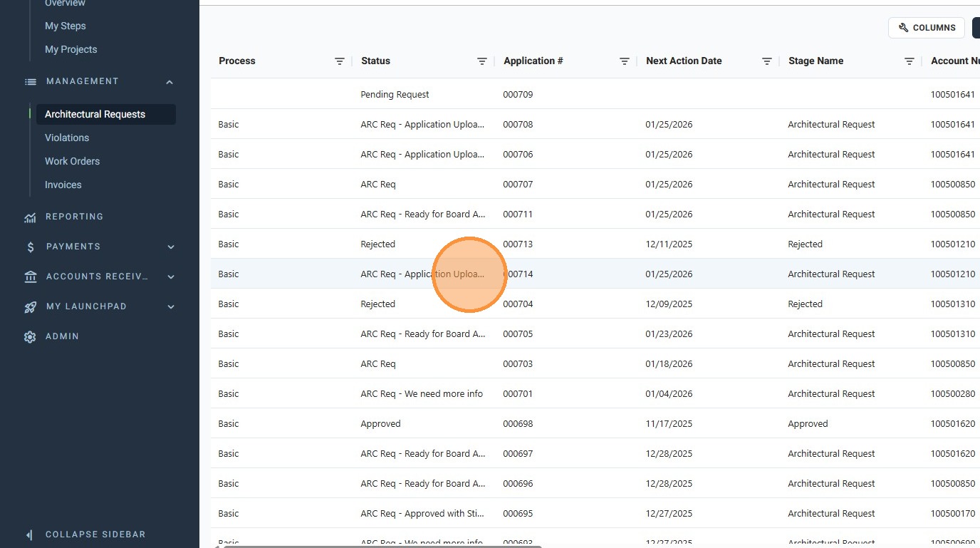Select Architectural Requests in the sidebar
Screen dimensions: 980x548
(106, 114)
